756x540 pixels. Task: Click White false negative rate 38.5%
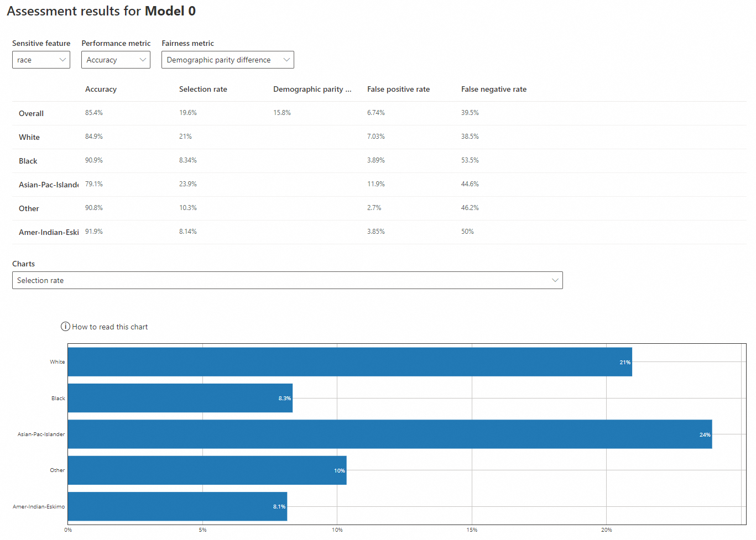click(x=470, y=137)
